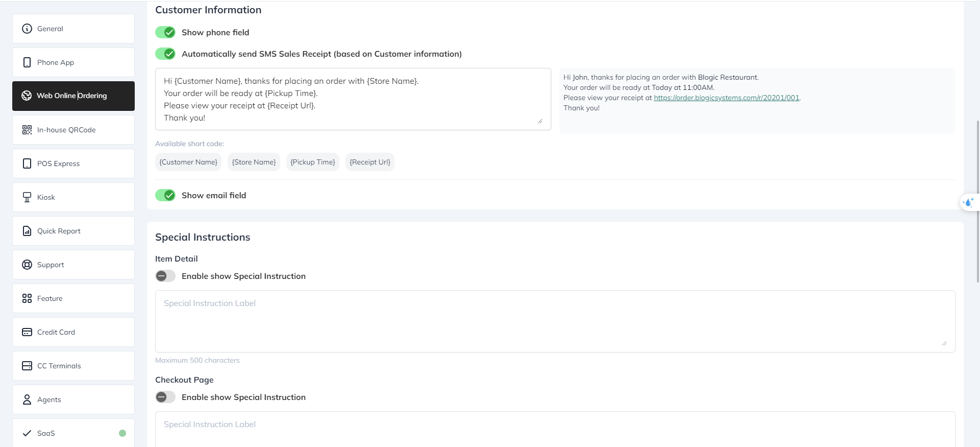Click into the SMS message template textbox
The height and width of the screenshot is (447, 980).
tap(352, 99)
